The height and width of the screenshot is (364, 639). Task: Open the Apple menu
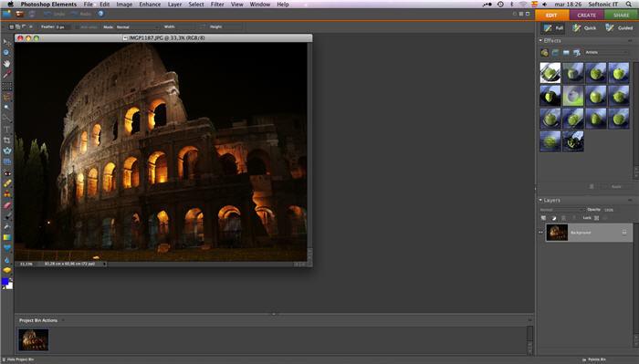click(x=11, y=4)
